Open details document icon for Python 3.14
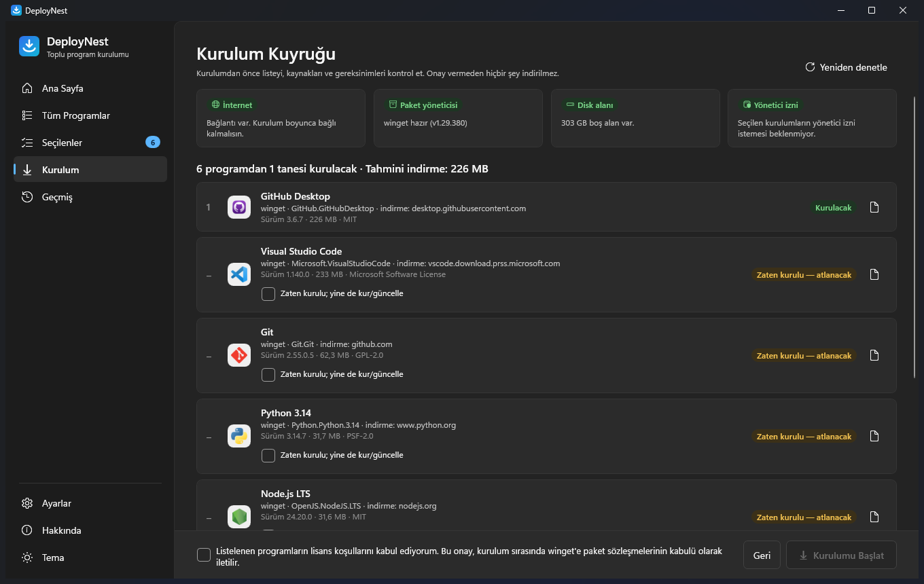The height and width of the screenshot is (584, 924). (x=874, y=436)
